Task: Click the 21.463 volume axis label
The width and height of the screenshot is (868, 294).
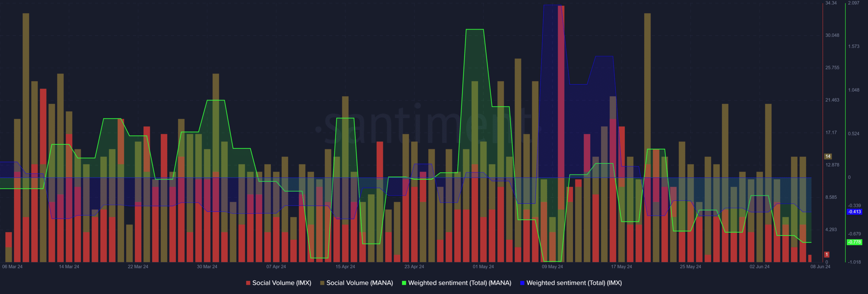Action: 832,100
